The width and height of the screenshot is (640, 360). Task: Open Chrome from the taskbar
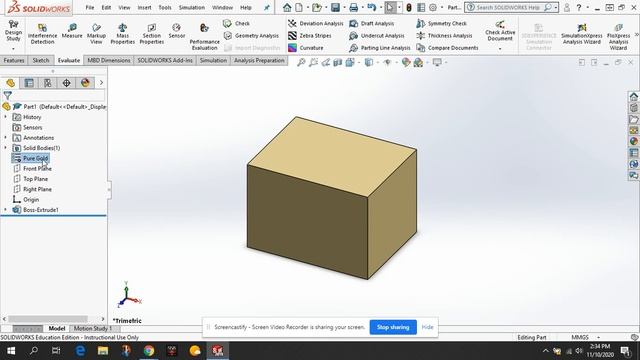click(x=149, y=351)
